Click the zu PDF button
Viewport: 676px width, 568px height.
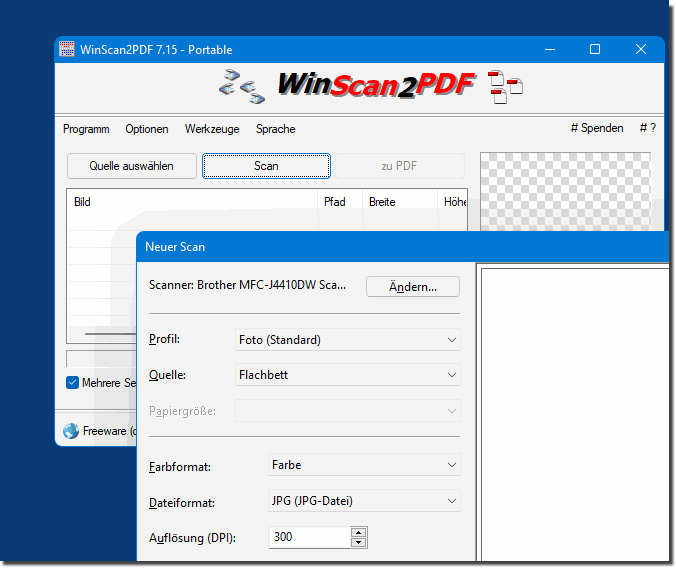click(400, 166)
